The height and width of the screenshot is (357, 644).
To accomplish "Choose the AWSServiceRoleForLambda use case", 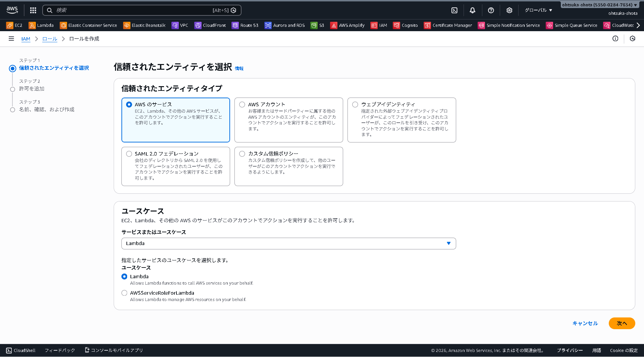I will [x=124, y=293].
